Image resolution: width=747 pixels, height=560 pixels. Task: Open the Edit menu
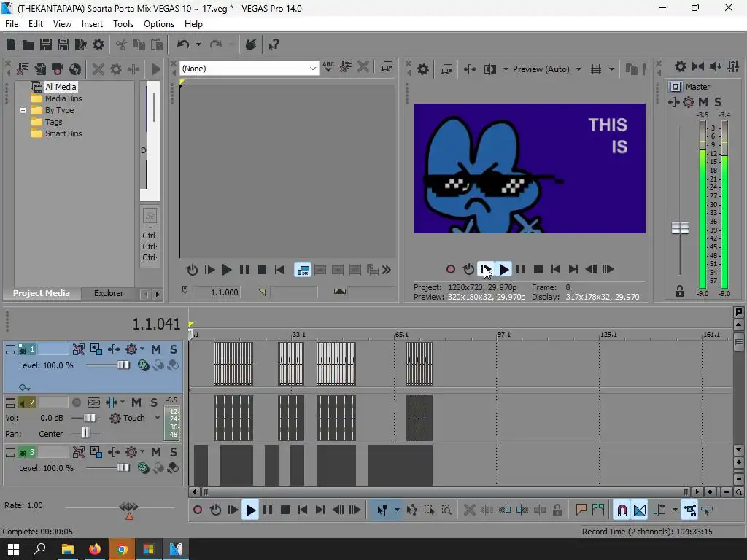click(36, 24)
